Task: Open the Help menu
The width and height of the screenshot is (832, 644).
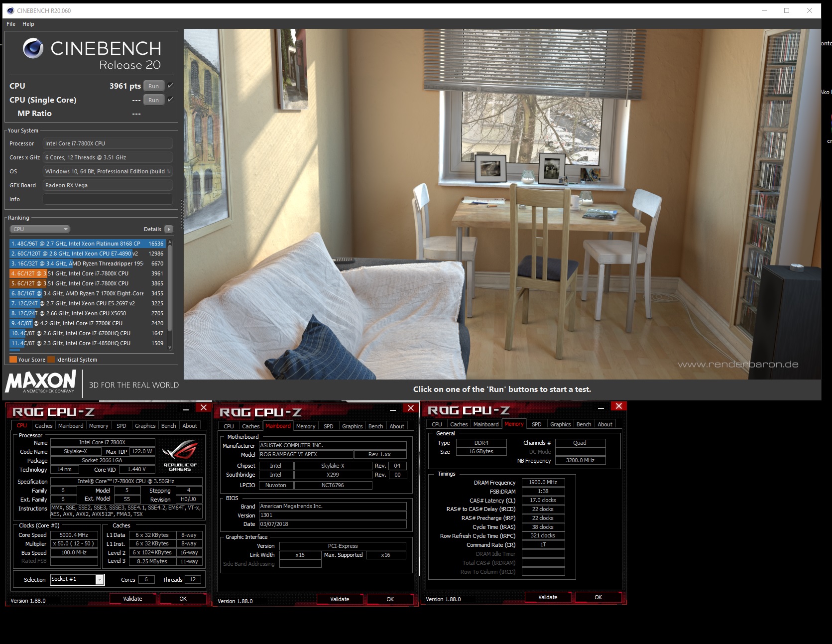Action: pos(28,24)
